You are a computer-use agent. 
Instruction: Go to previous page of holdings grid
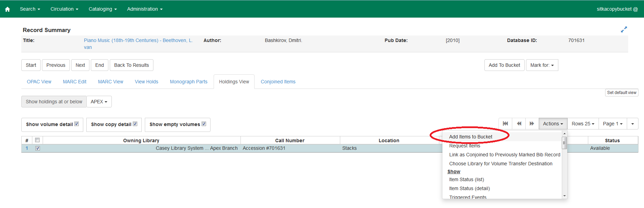point(519,124)
